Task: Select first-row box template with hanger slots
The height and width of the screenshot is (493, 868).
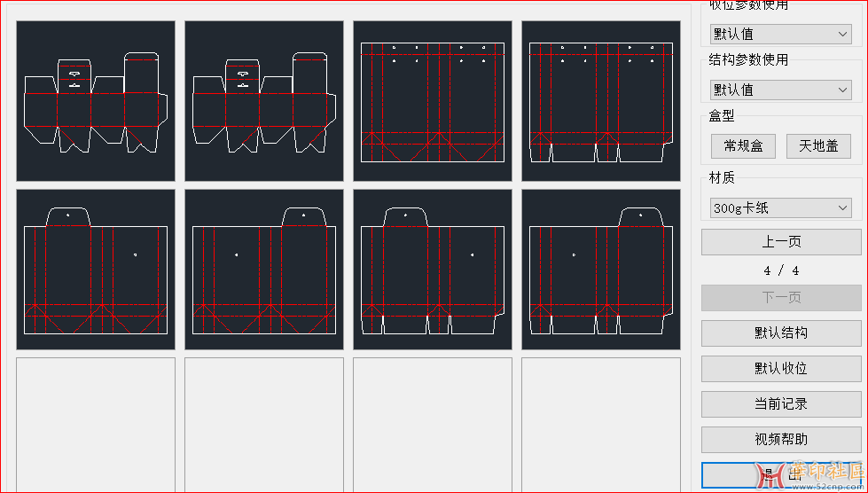Action: (96, 101)
